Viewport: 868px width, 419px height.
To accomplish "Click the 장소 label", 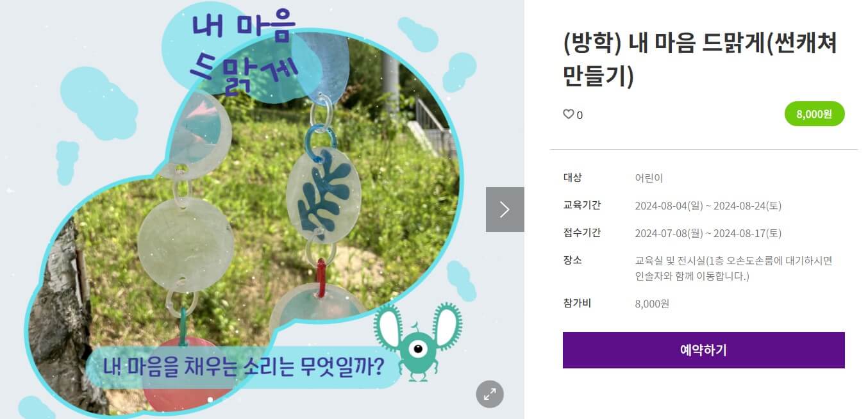I will (x=572, y=260).
